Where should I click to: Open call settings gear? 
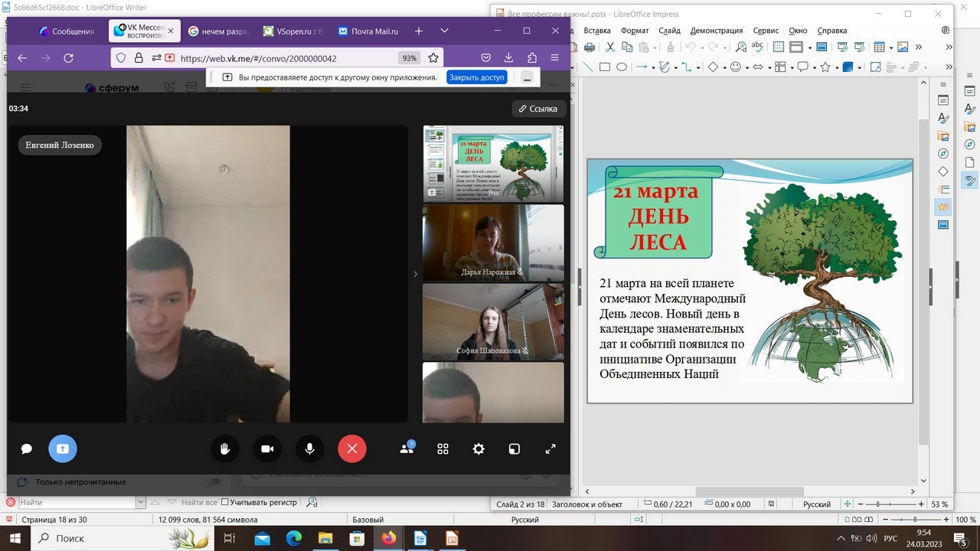point(479,449)
